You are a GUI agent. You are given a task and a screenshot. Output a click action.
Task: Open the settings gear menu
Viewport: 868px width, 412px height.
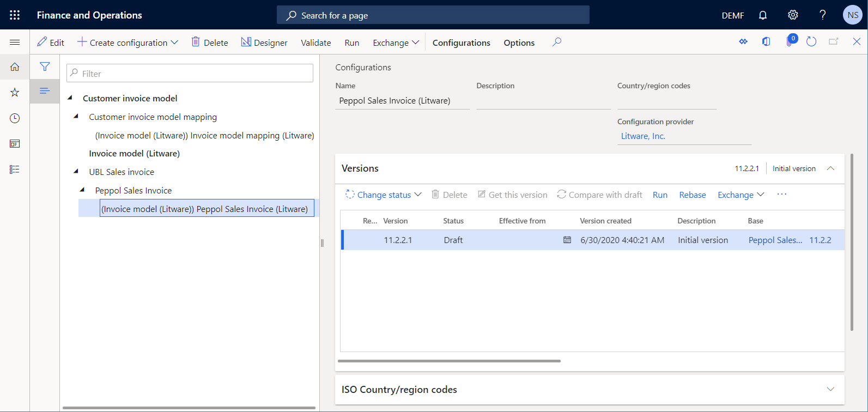pyautogui.click(x=793, y=15)
